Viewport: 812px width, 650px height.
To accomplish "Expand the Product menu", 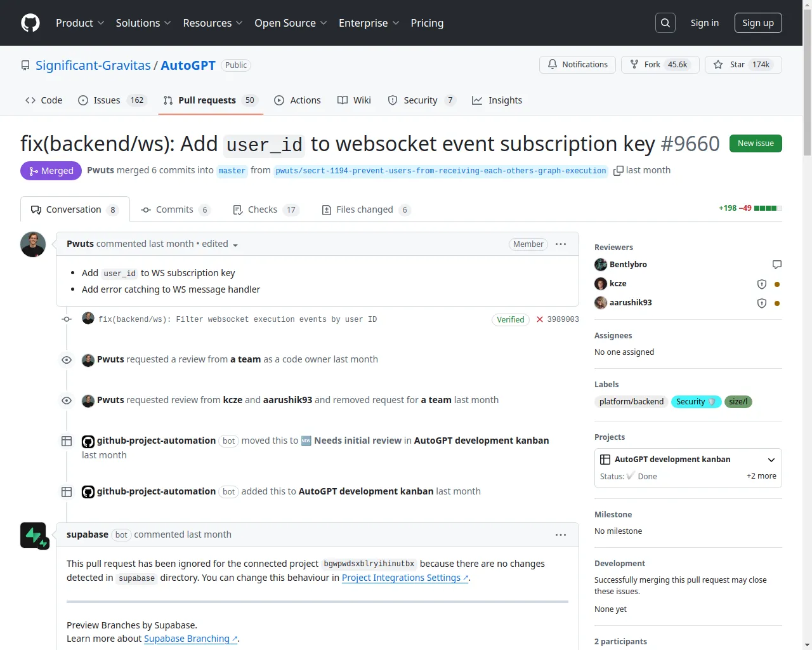I will 80,23.
